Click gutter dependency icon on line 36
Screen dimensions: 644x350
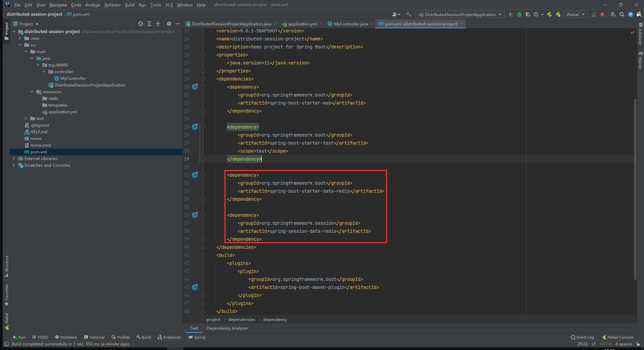(195, 215)
